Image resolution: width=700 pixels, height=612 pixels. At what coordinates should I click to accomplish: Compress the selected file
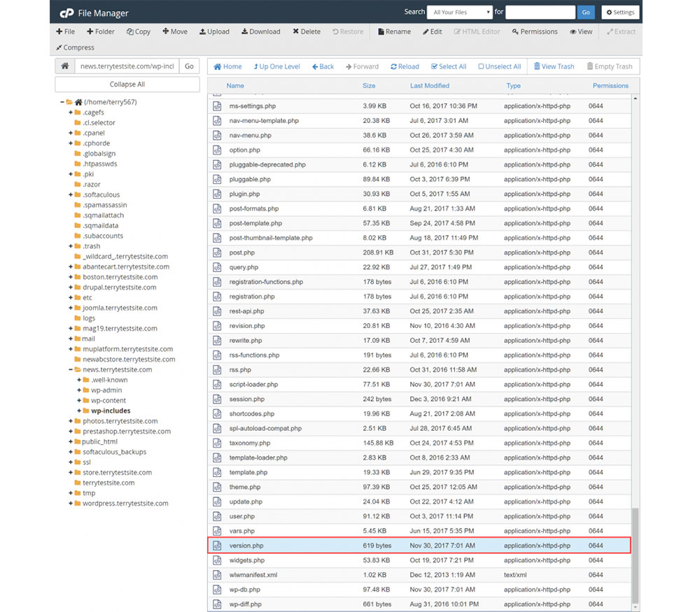(x=75, y=48)
